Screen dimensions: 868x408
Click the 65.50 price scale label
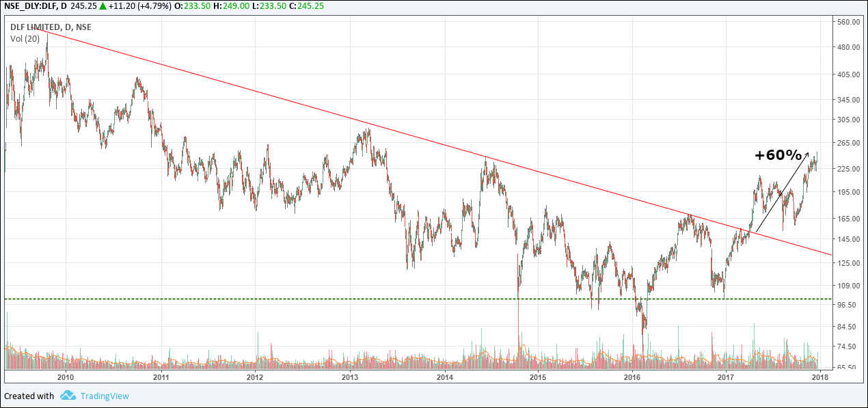click(845, 368)
